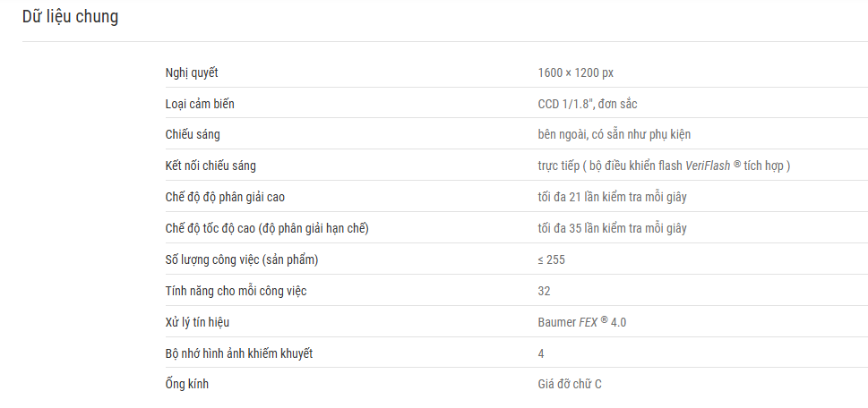Click the value 'tối đa 35 lần kiểm tra mỗi giây'
Image resolution: width=868 pixels, height=408 pixels.
point(612,228)
